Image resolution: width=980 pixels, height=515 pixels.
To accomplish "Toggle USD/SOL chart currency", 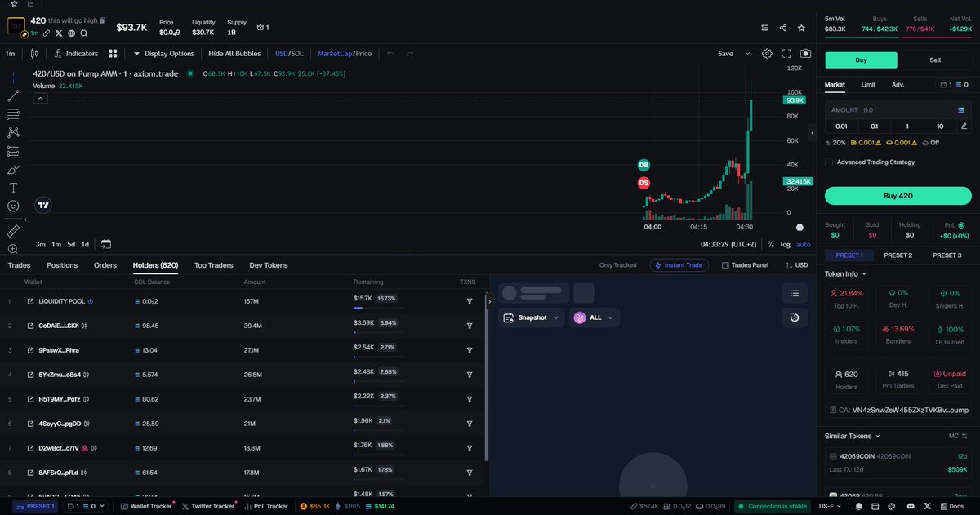I will click(289, 54).
